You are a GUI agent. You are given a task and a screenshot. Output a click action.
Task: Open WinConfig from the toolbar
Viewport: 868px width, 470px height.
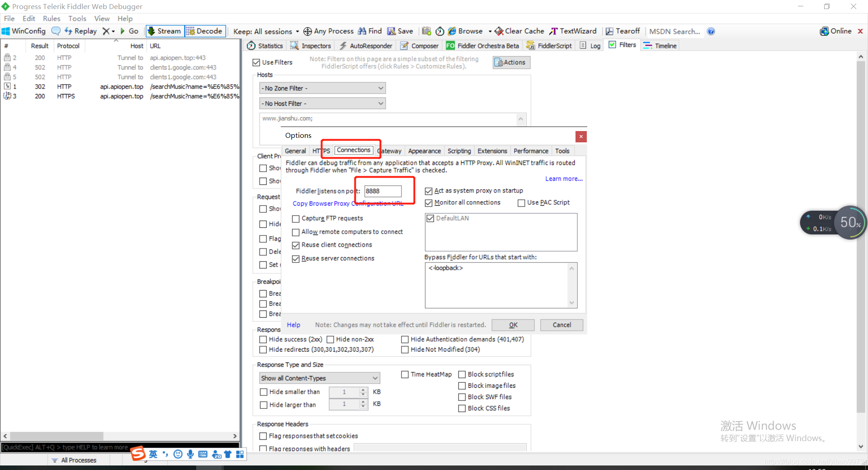24,31
